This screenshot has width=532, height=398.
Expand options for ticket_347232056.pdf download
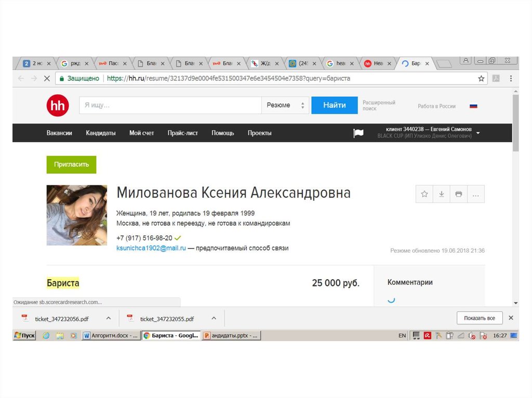pyautogui.click(x=109, y=318)
